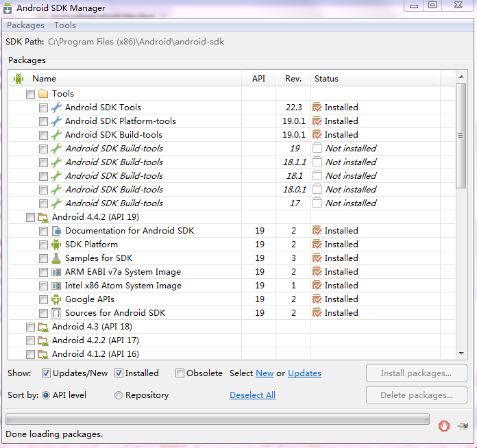
Task: Click the Google APIs android icon
Action: (x=56, y=299)
